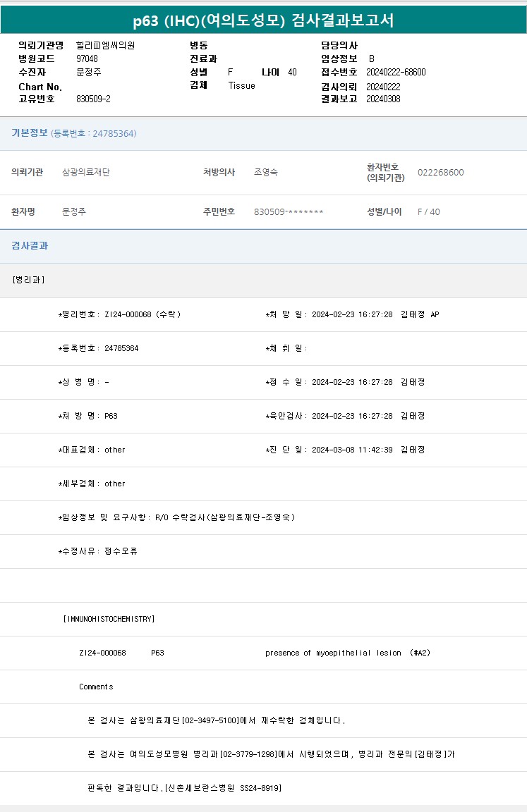Click the patient number 022268600
Viewport: 527px width, 812px height.
pos(440,173)
